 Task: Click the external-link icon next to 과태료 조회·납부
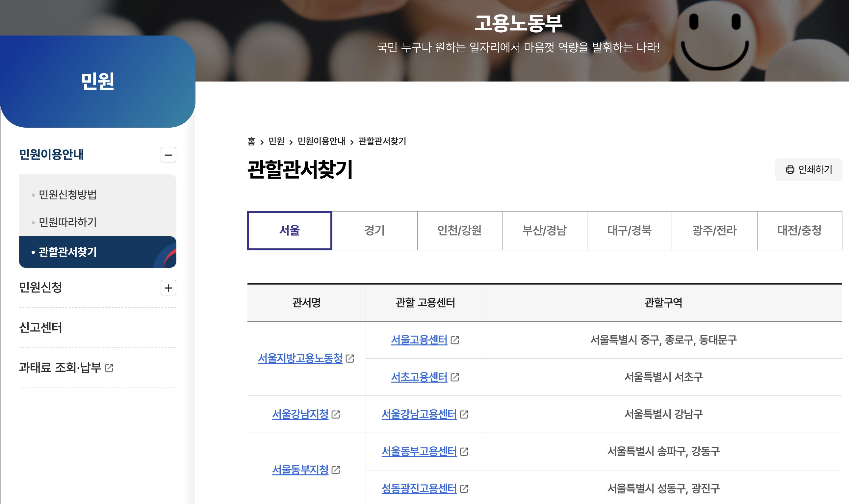coord(109,367)
